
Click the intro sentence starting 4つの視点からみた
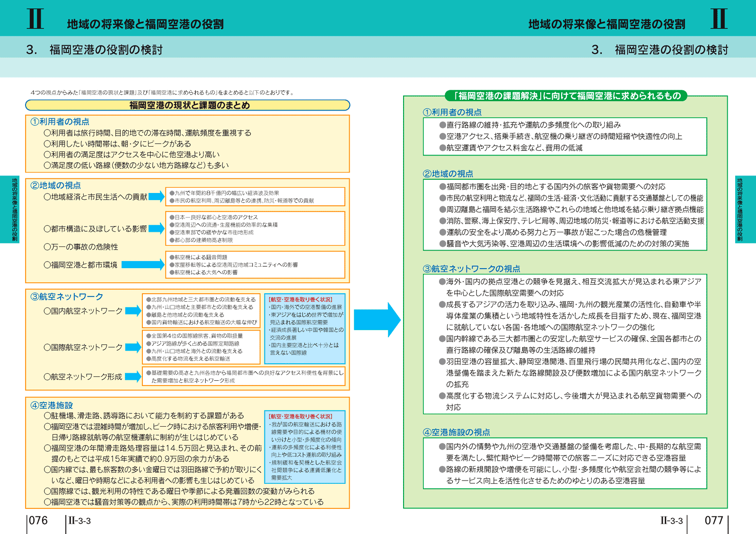pyautogui.click(x=162, y=92)
